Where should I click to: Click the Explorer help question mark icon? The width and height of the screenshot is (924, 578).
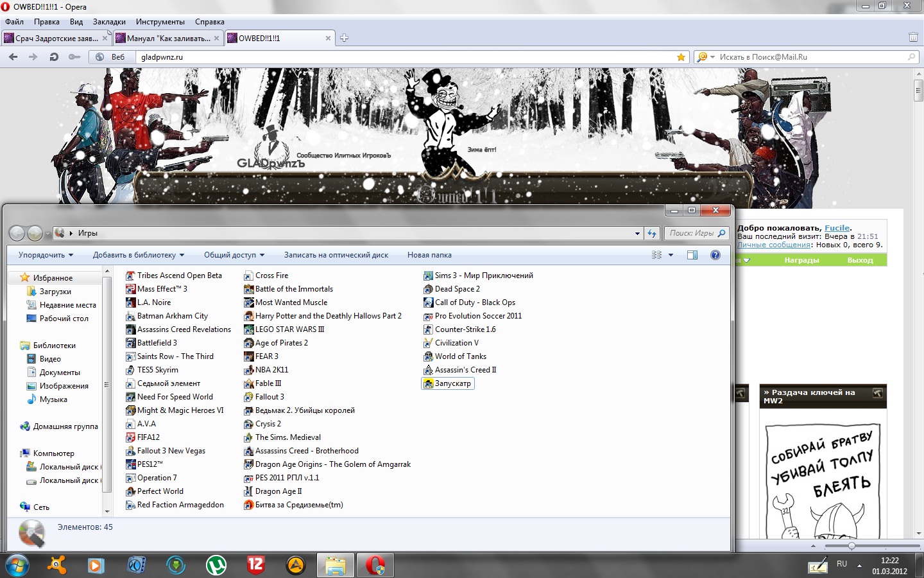(x=715, y=255)
